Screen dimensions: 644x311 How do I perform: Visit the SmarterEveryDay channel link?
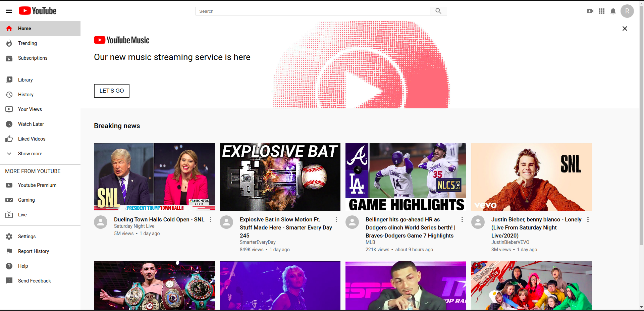(258, 242)
